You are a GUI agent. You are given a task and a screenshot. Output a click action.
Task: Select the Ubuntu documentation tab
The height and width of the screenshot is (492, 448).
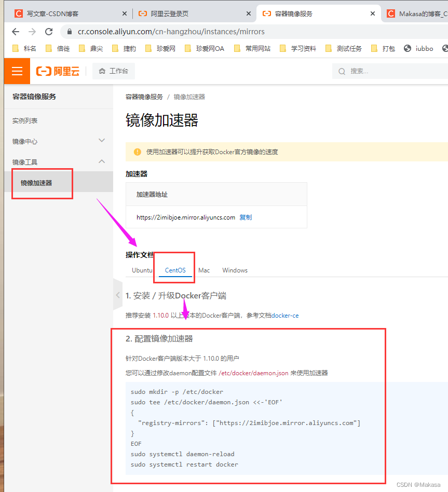coord(142,270)
